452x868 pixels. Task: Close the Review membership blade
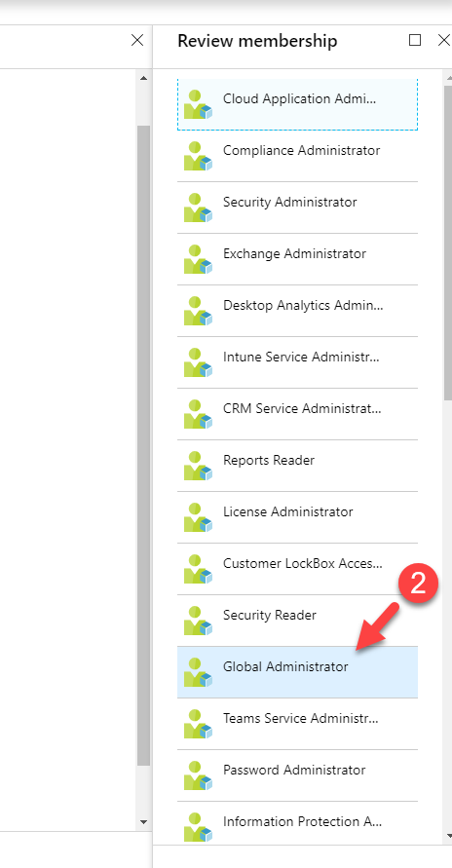(x=444, y=40)
